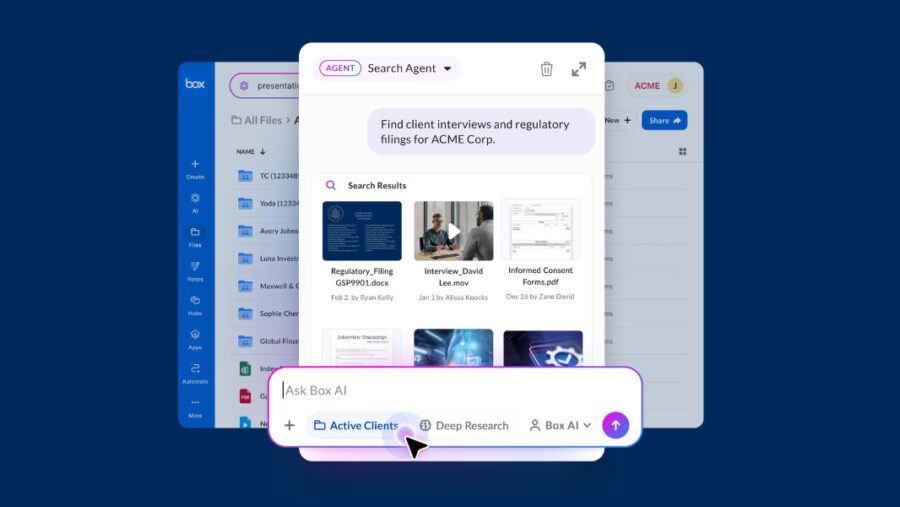The height and width of the screenshot is (507, 900).
Task: Click the AGENT badge
Action: pos(340,68)
